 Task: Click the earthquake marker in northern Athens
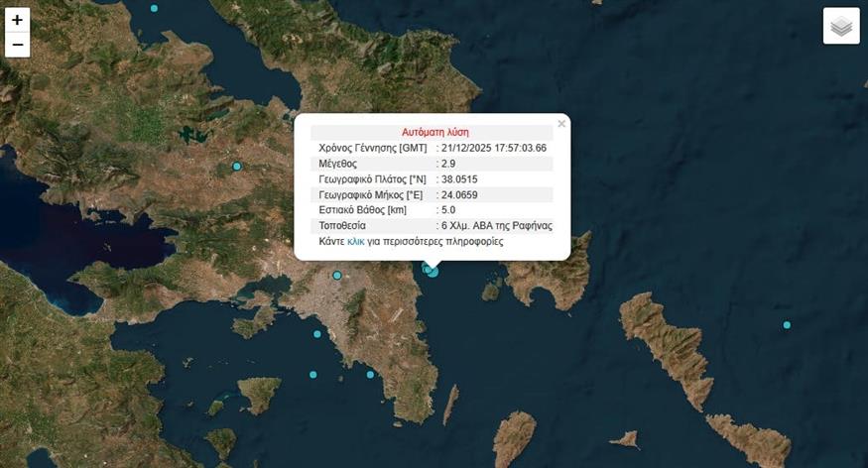[x=337, y=275]
